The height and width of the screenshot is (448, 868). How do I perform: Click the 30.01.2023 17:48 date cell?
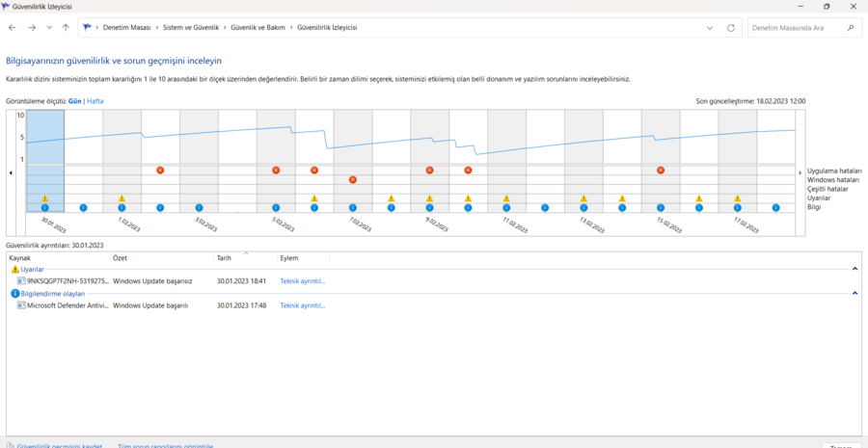(x=241, y=305)
